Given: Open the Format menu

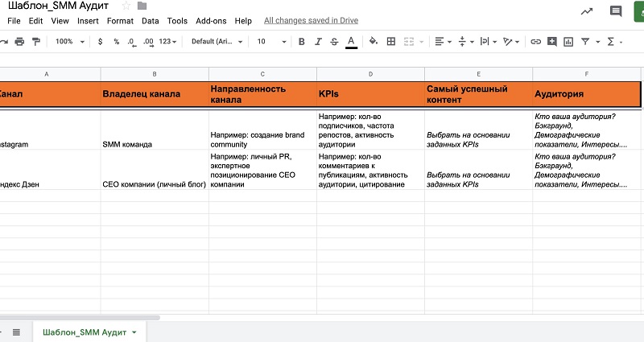Looking at the screenshot, I should (120, 21).
